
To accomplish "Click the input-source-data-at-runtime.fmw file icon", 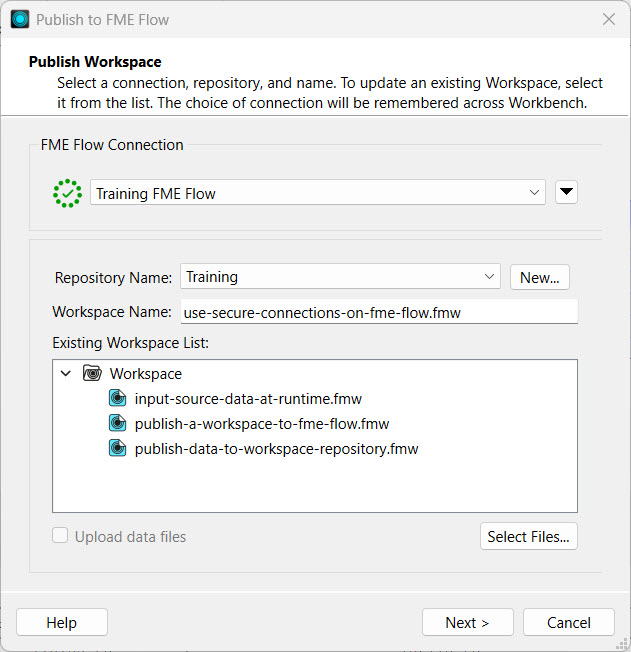I will [x=119, y=399].
